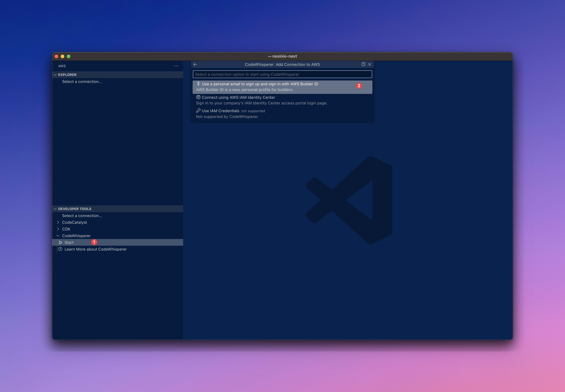Click the person icon next to Builder ID

click(198, 84)
